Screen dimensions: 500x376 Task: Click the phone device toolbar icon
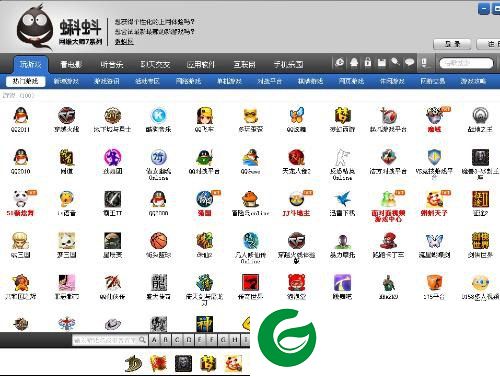pyautogui.click(x=424, y=62)
